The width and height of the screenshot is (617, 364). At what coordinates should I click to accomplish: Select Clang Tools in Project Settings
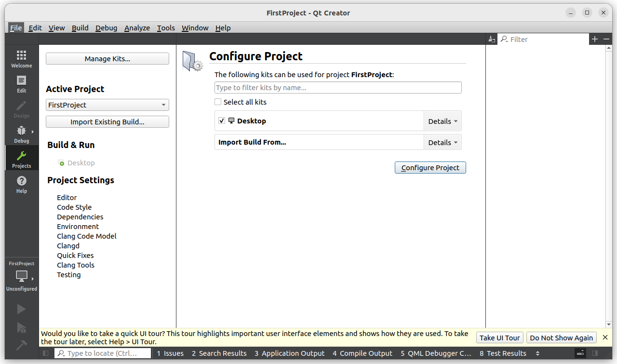point(76,265)
